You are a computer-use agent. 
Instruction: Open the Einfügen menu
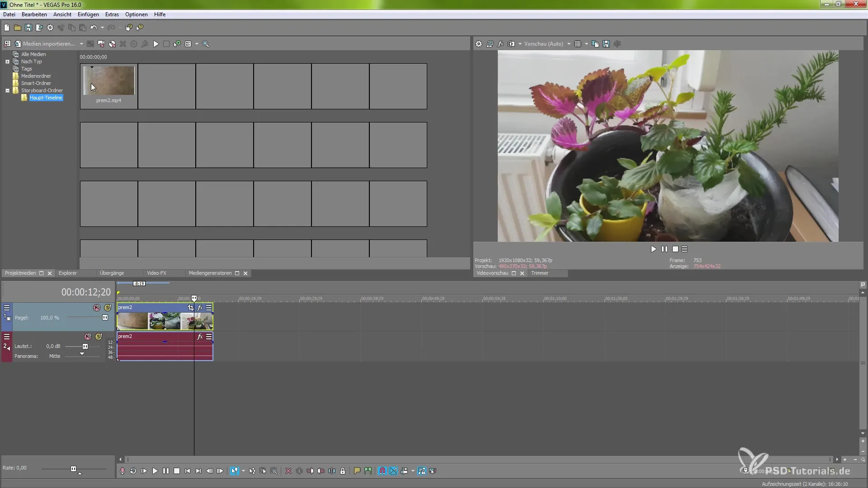[x=88, y=14]
